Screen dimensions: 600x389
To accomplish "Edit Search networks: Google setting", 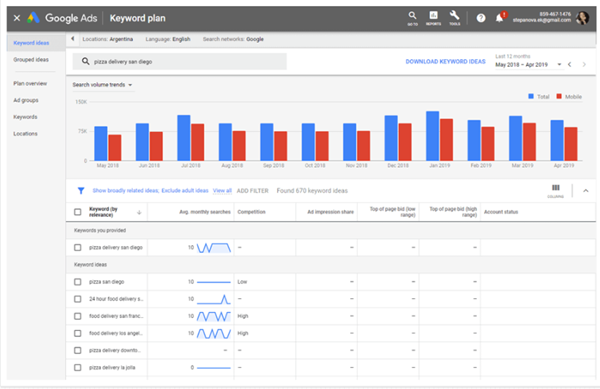I will click(233, 39).
